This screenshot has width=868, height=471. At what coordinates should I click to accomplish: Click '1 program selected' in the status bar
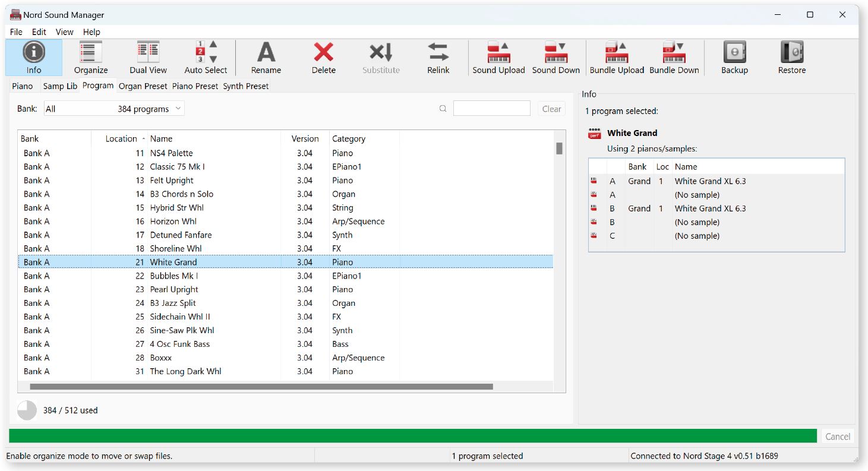(x=487, y=456)
